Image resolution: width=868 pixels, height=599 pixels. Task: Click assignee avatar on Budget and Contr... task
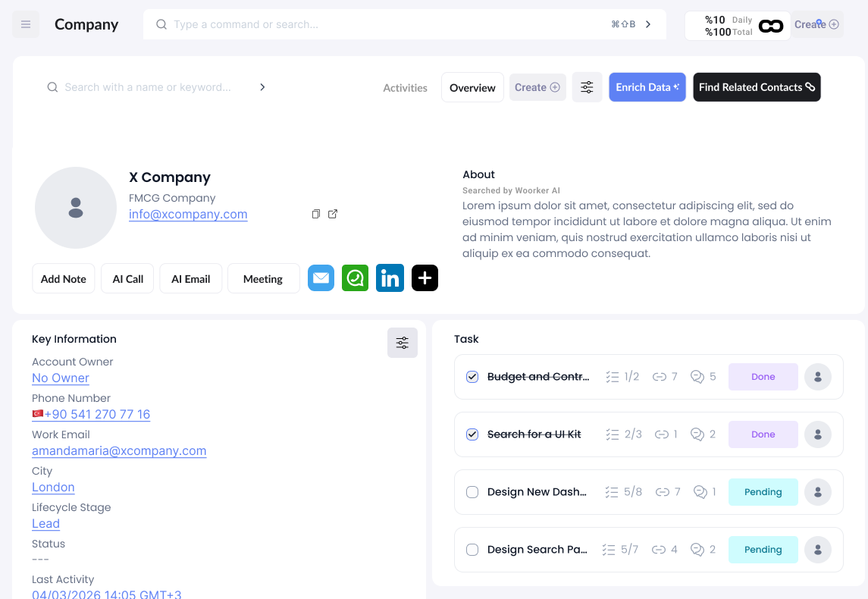point(818,377)
